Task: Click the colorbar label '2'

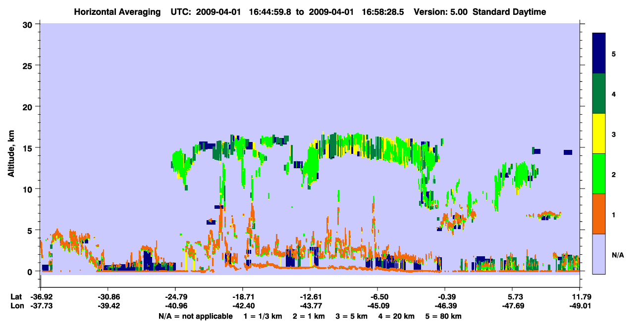Action: (x=614, y=174)
